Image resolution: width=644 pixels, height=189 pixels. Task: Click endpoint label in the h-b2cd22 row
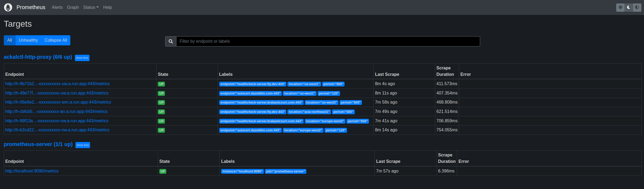[250, 130]
